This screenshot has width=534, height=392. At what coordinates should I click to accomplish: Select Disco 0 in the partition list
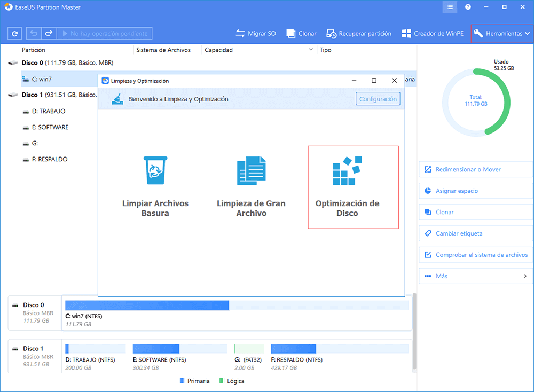tap(67, 62)
